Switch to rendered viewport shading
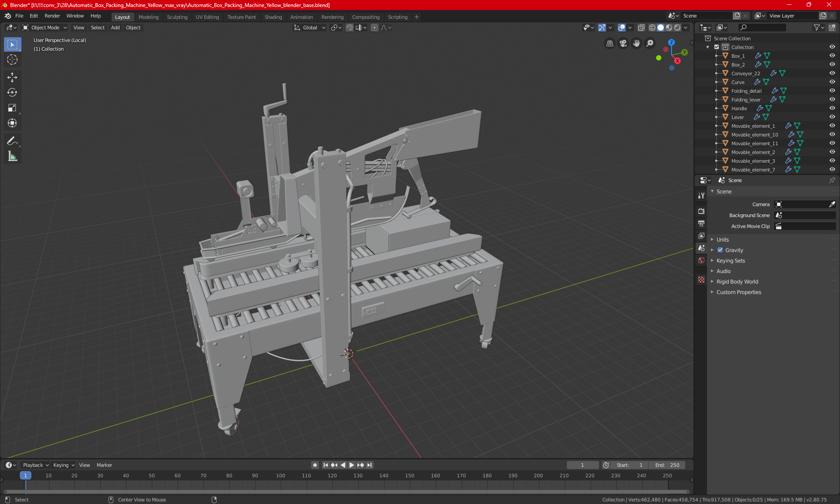Viewport: 840px width, 504px height. point(677,28)
